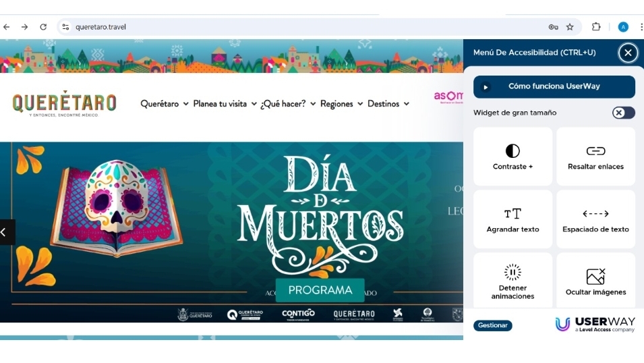The image size is (644, 363).
Task: Click the PROGRAMA button on banner
Action: click(320, 290)
